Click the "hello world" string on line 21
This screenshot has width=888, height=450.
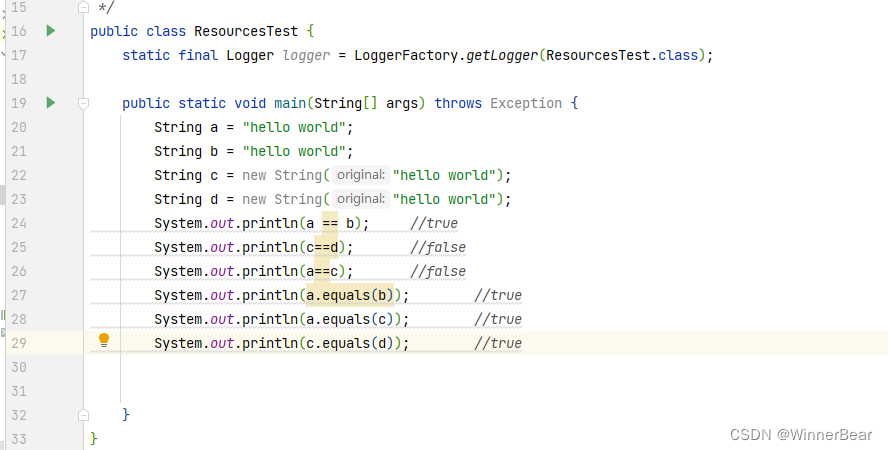pyautogui.click(x=294, y=151)
